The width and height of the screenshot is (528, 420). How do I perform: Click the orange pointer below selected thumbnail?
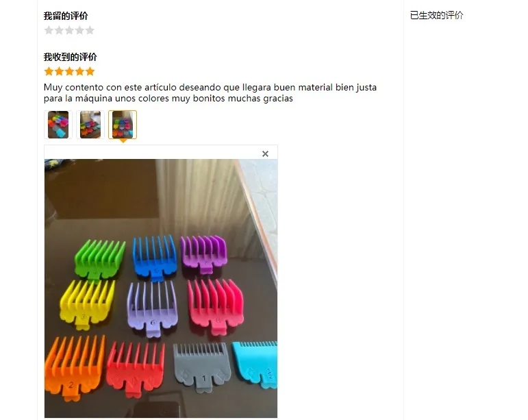pos(123,140)
